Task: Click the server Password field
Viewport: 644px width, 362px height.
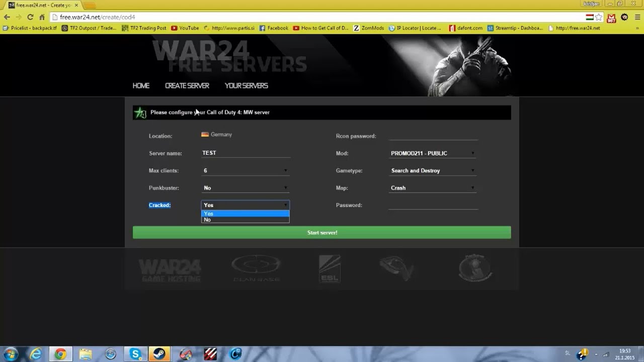Action: 433,205
